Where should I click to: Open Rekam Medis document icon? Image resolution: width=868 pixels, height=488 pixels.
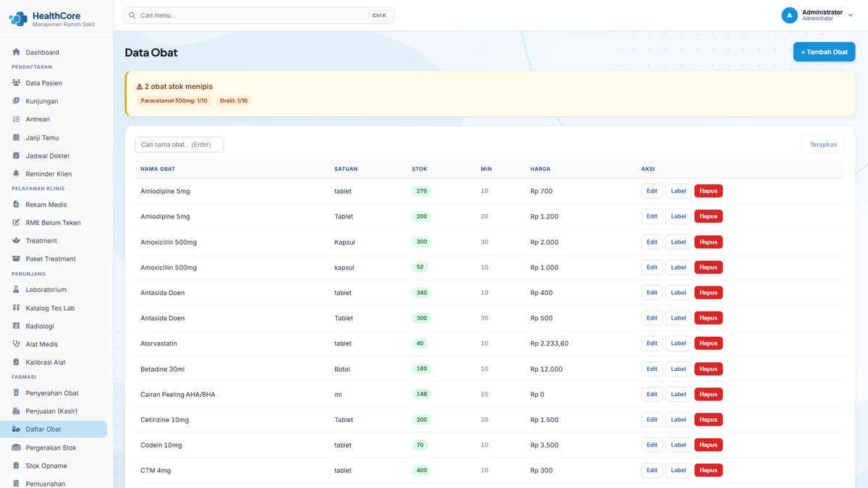[16, 205]
